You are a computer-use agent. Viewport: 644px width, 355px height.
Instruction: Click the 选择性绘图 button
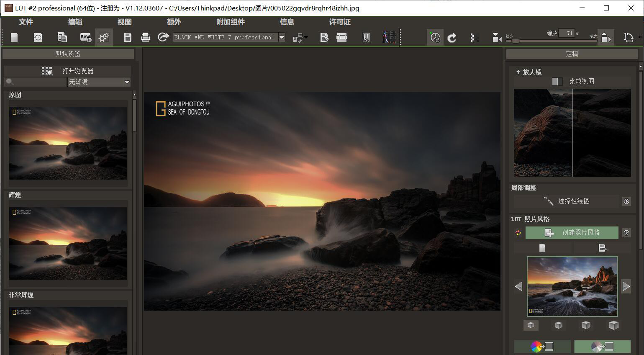click(x=566, y=201)
